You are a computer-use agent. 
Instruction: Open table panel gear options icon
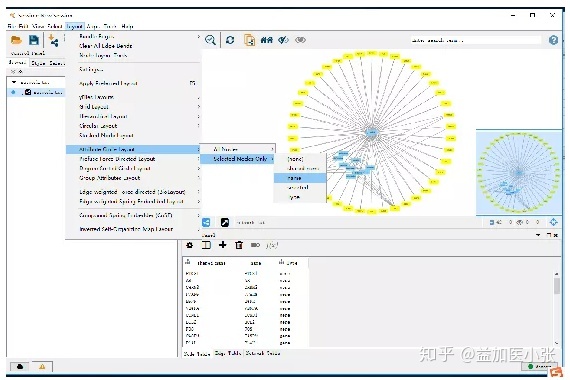pos(189,245)
